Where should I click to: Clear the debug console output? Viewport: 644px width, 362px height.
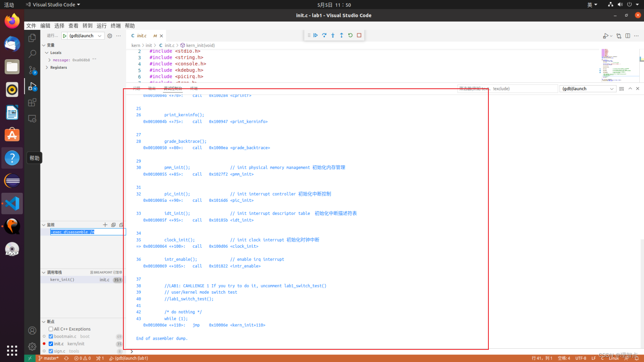pyautogui.click(x=622, y=89)
